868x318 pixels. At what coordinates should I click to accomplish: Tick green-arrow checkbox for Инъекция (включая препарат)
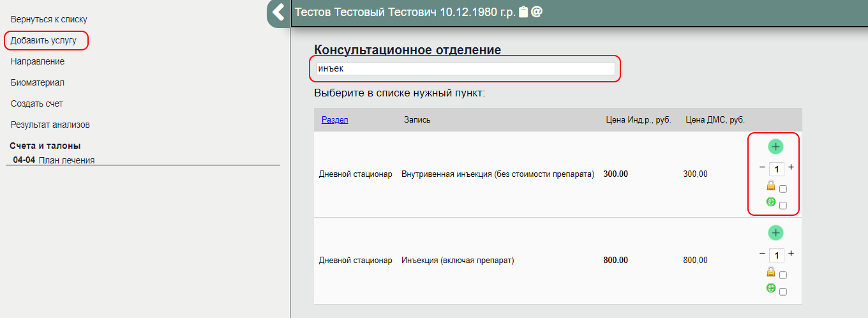tap(783, 292)
